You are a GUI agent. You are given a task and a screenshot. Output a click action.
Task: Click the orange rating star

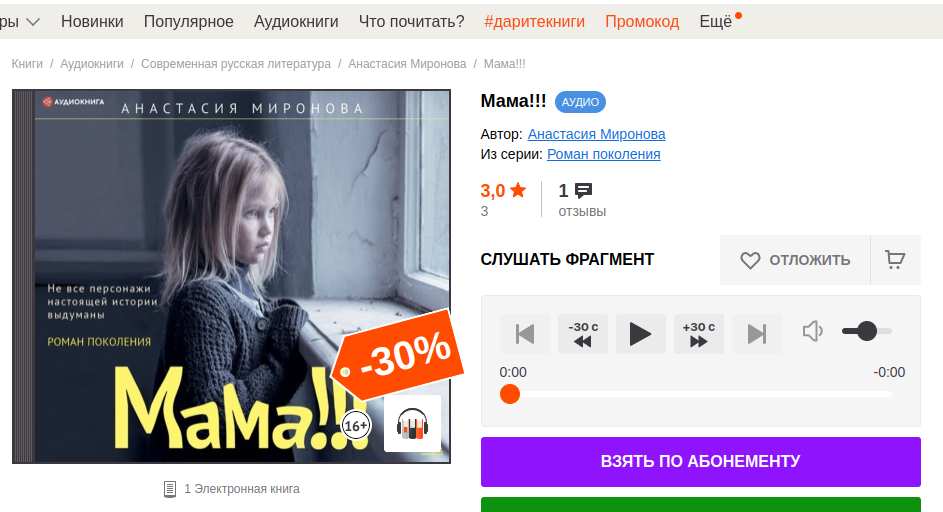[518, 191]
